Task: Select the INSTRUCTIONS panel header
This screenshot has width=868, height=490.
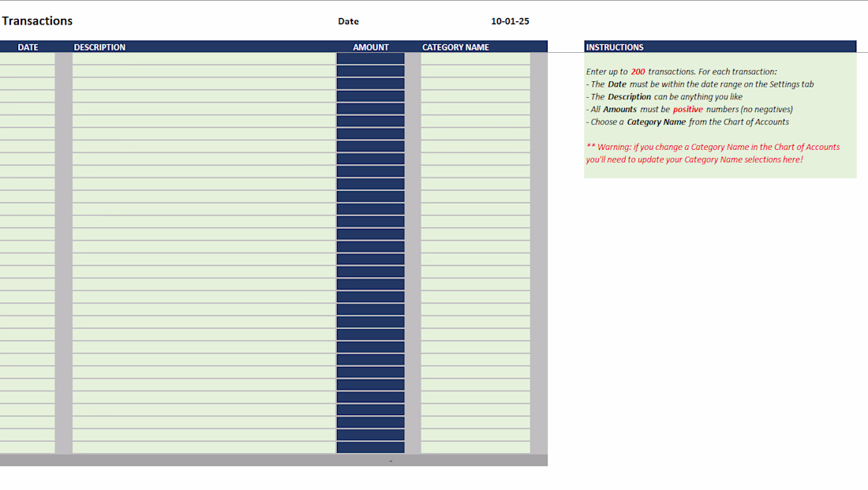Action: [x=720, y=47]
